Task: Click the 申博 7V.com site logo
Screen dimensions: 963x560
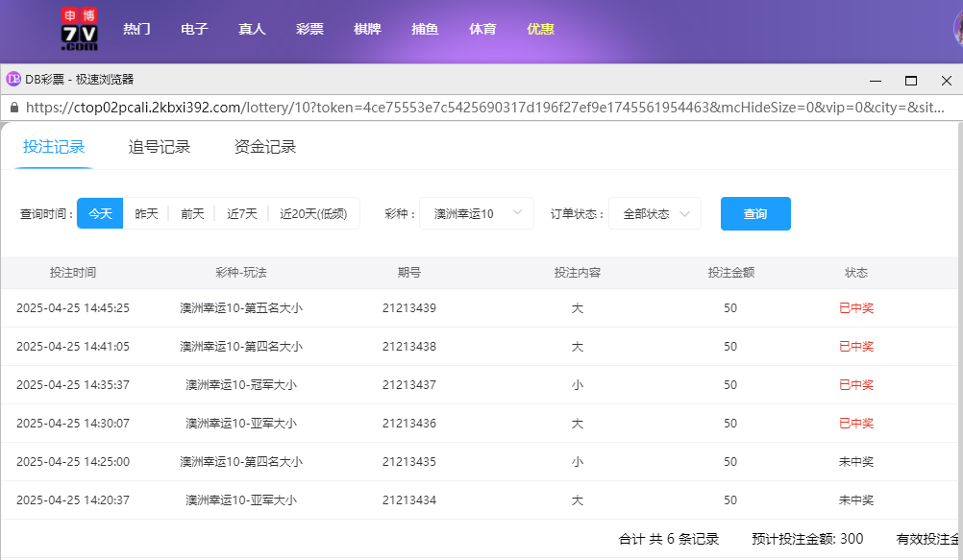Action: [80, 30]
